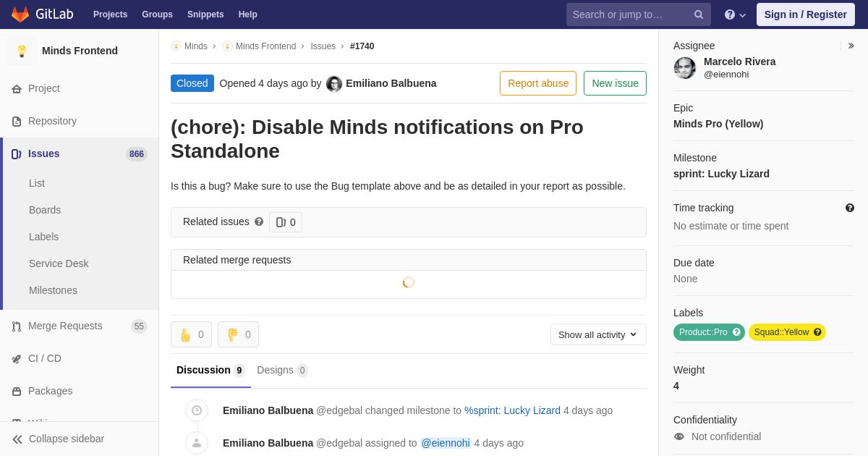The height and width of the screenshot is (456, 868).
Task: Click the Due date None value
Action: pyautogui.click(x=686, y=279)
